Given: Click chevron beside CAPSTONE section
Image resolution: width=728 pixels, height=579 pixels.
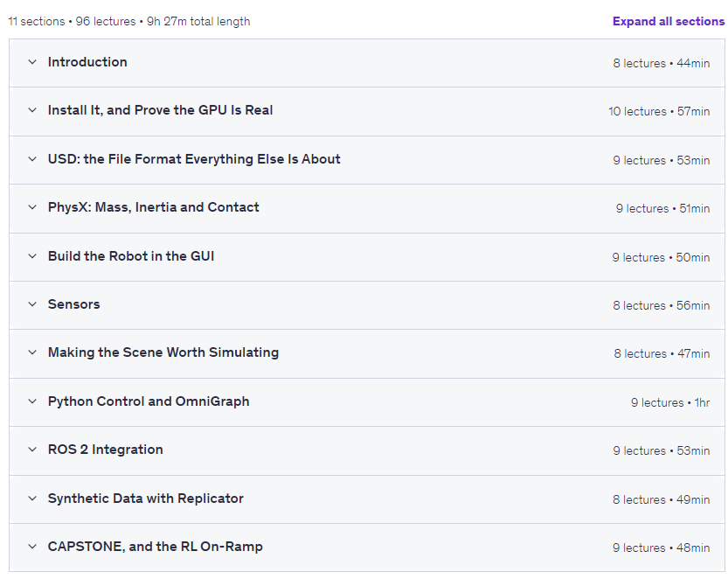Looking at the screenshot, I should click(x=32, y=547).
